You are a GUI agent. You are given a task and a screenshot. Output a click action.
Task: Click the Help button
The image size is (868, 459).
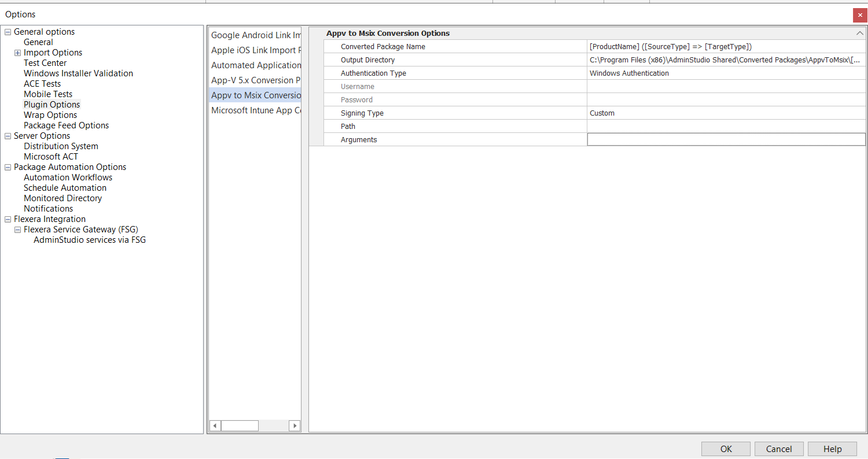click(832, 449)
